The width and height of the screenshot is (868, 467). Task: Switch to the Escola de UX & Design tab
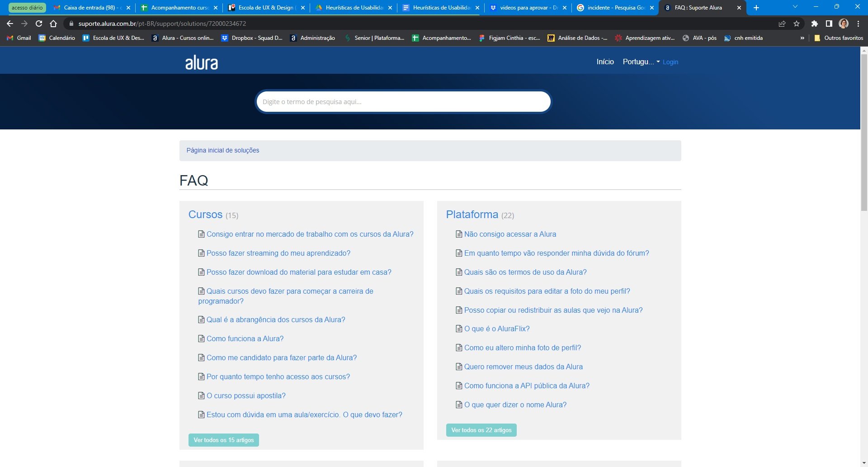point(266,8)
